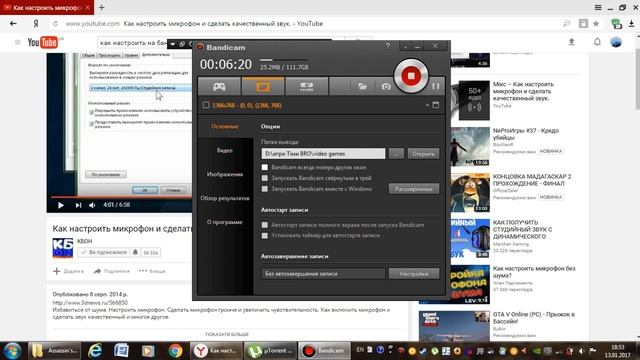Browse for output folder with ... button

(x=396, y=154)
